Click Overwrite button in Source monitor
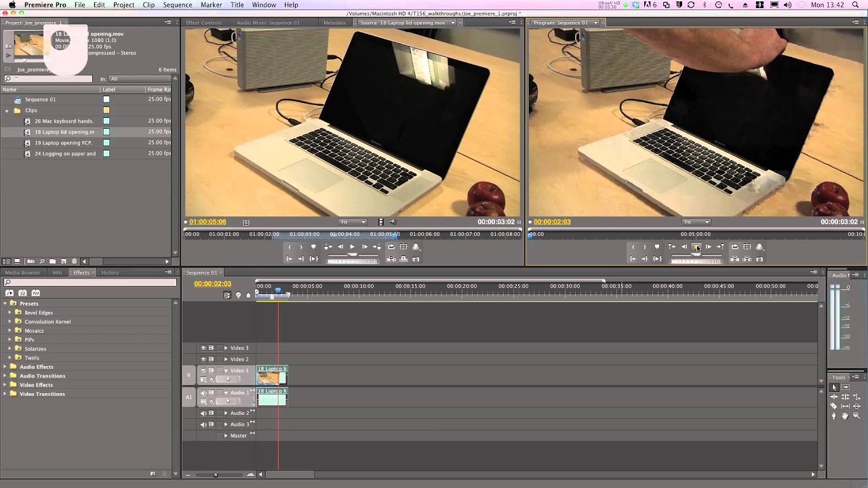 pos(403,259)
